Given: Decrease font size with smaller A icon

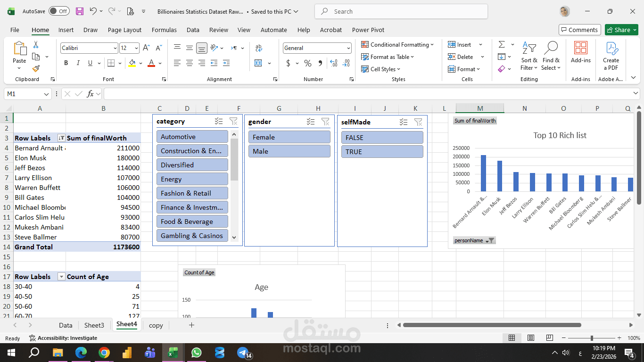Looking at the screenshot, I should coord(159,48).
